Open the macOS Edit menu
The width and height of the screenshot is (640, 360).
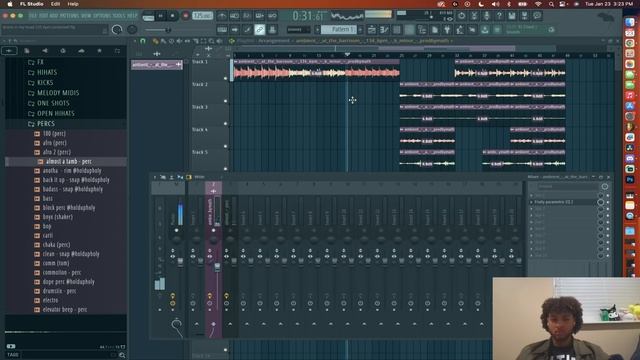click(56, 4)
